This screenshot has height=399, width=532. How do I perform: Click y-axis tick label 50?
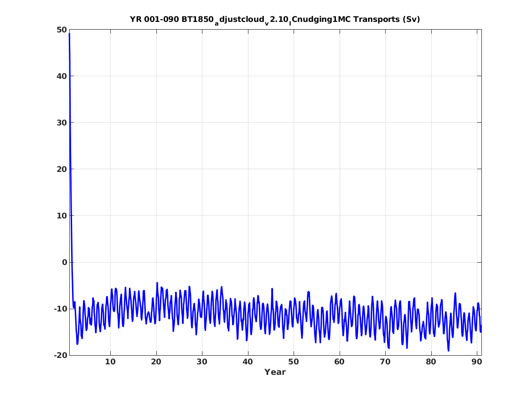coord(62,30)
